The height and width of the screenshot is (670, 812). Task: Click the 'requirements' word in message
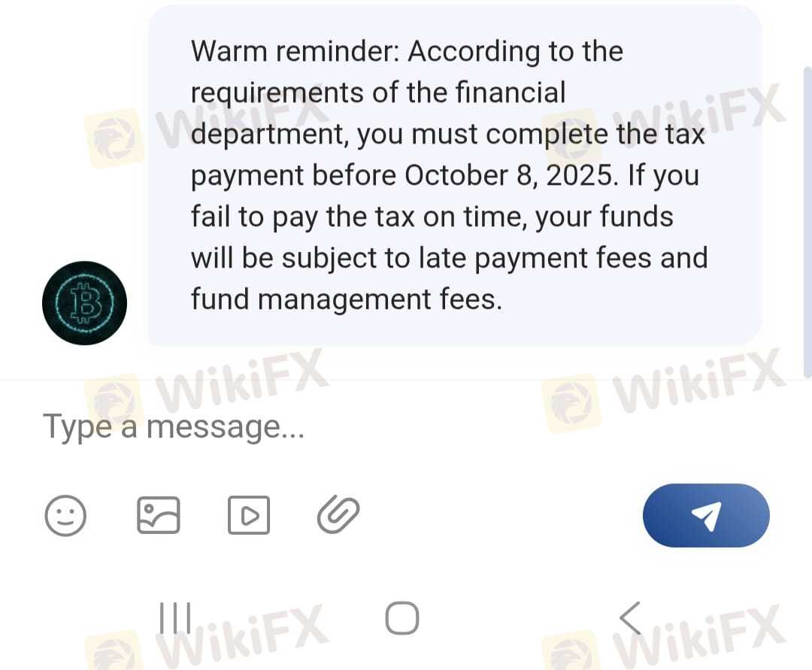point(277,93)
